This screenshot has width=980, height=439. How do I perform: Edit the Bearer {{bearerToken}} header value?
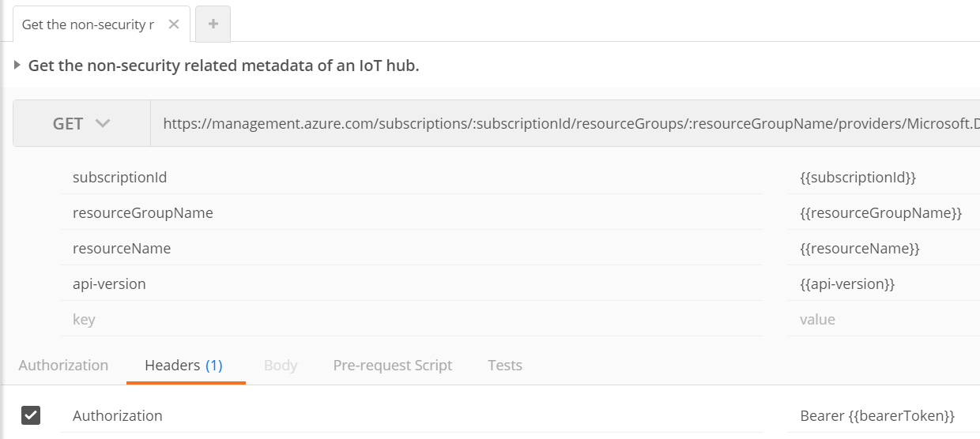[x=877, y=416]
